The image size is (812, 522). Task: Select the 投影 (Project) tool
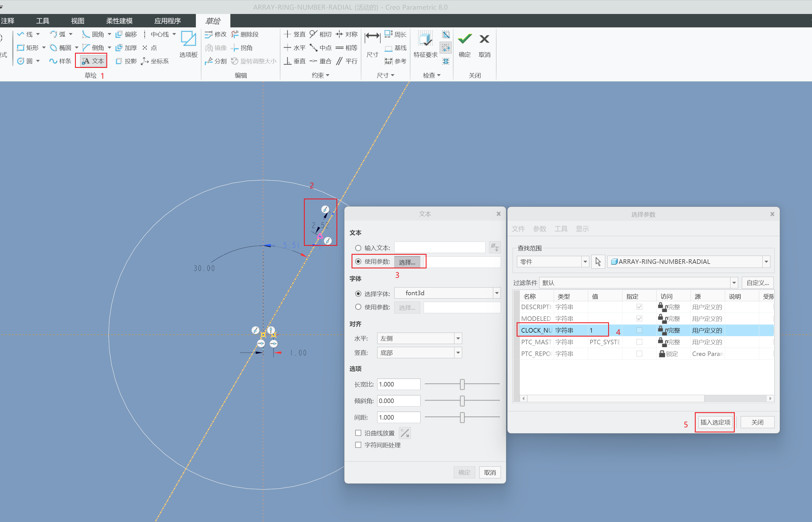click(x=126, y=61)
